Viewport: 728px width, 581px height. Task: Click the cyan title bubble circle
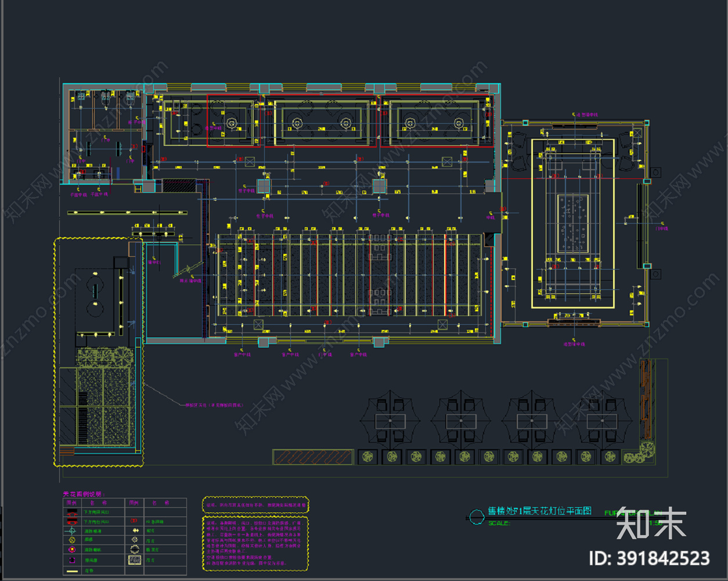pos(477,517)
